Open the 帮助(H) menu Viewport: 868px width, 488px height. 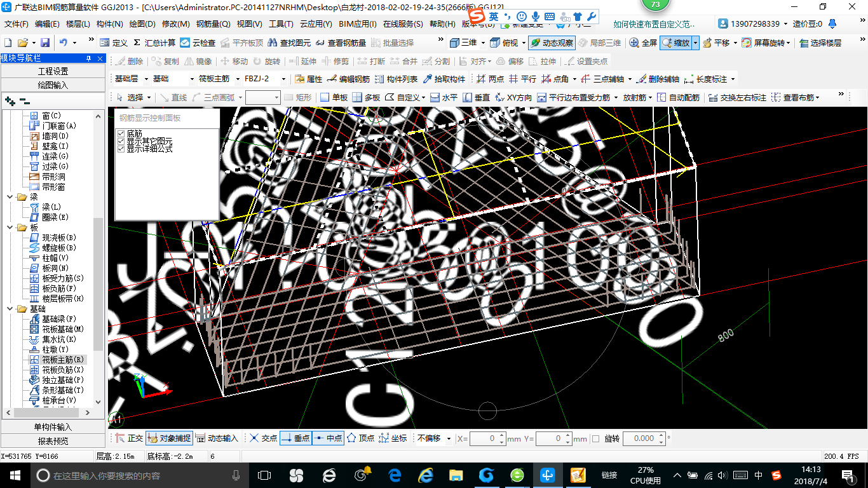pyautogui.click(x=442, y=24)
